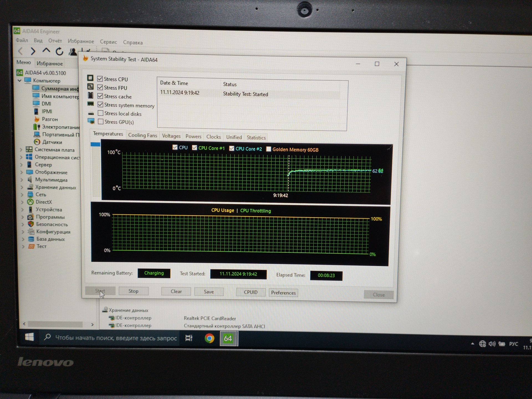Select the База данных icon

pyautogui.click(x=31, y=239)
